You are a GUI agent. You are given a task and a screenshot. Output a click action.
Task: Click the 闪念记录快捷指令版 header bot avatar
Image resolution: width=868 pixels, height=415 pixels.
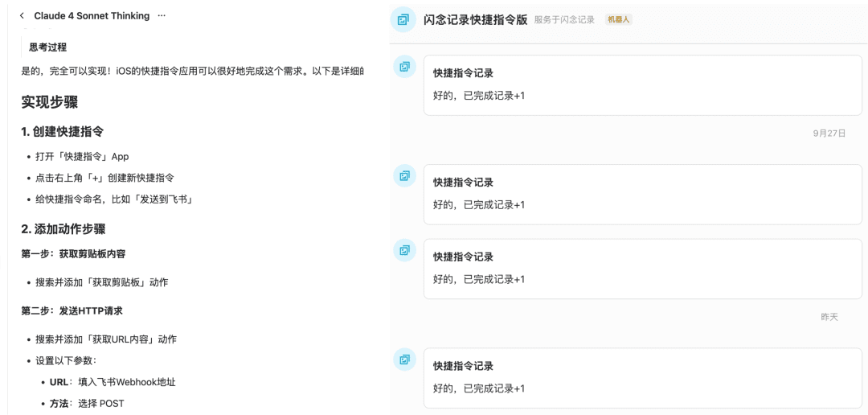[x=403, y=20]
